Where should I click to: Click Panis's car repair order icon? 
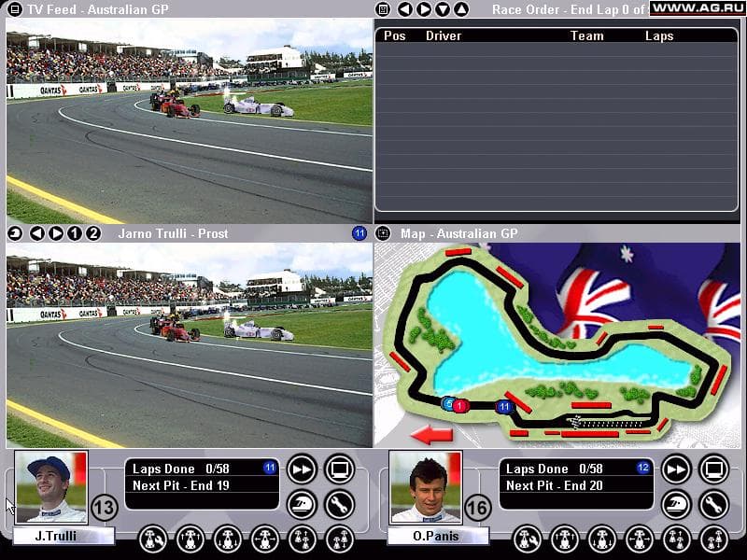528,539
